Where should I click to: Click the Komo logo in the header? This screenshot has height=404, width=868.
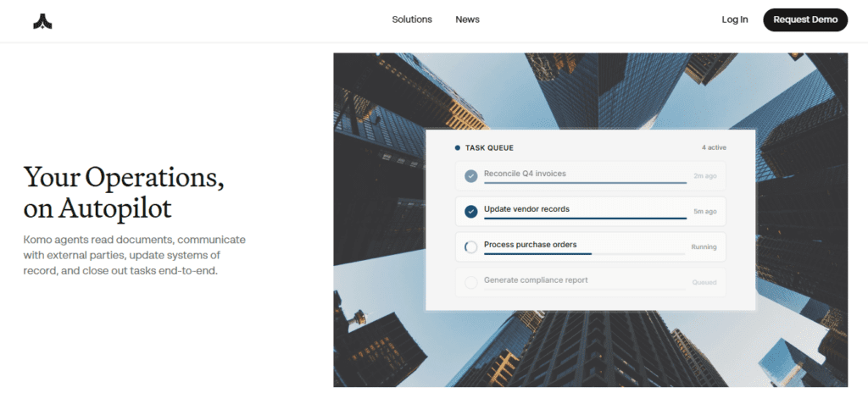43,20
